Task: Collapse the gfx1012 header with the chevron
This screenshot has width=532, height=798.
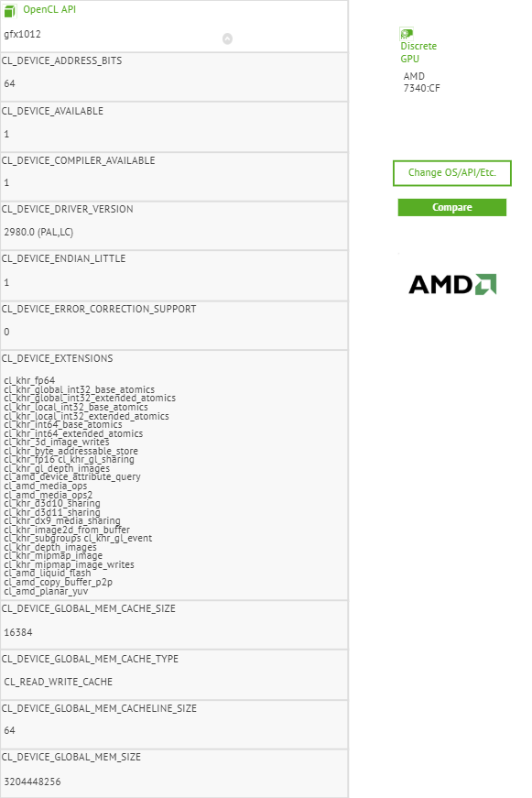Action: click(x=226, y=38)
